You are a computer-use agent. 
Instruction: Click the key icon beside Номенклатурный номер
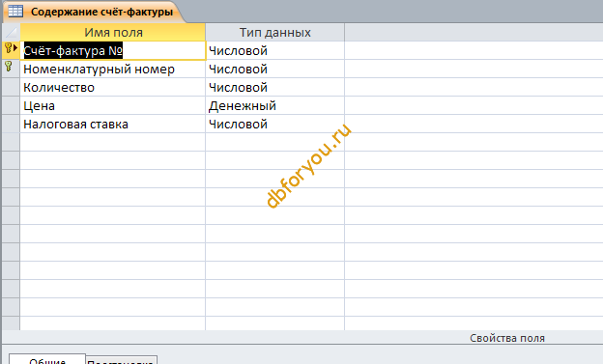click(9, 67)
